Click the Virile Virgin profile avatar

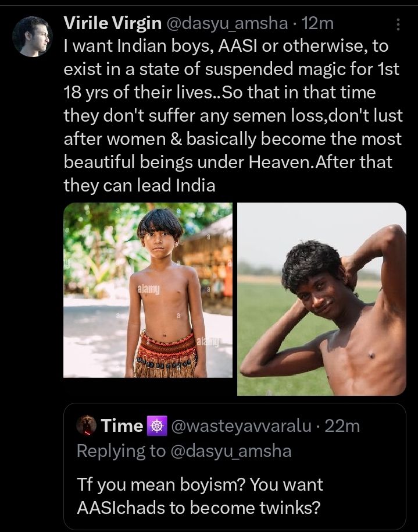click(30, 36)
